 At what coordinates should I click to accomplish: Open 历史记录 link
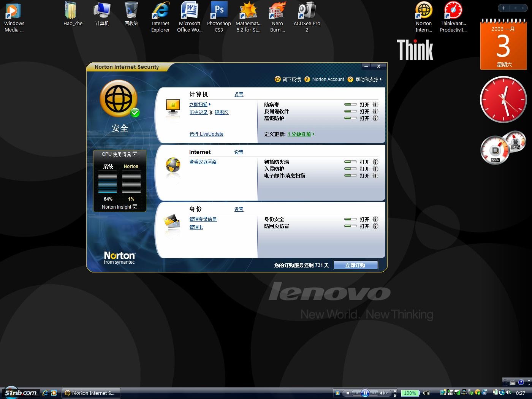point(198,112)
